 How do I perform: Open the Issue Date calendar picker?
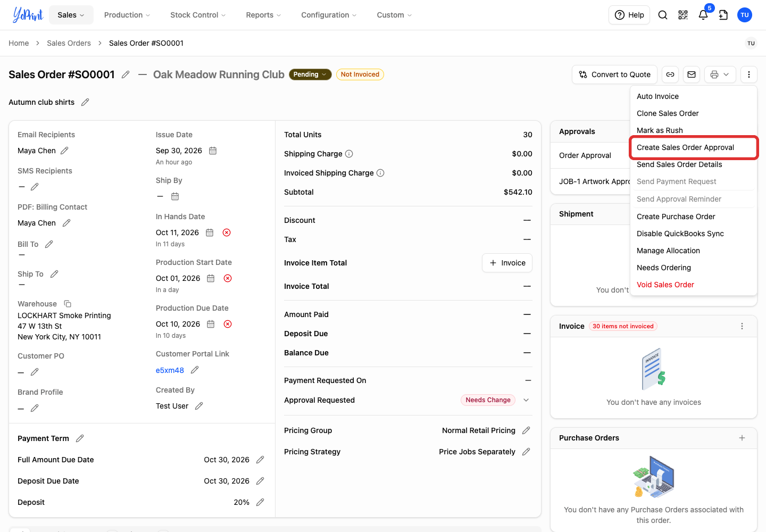coord(213,151)
